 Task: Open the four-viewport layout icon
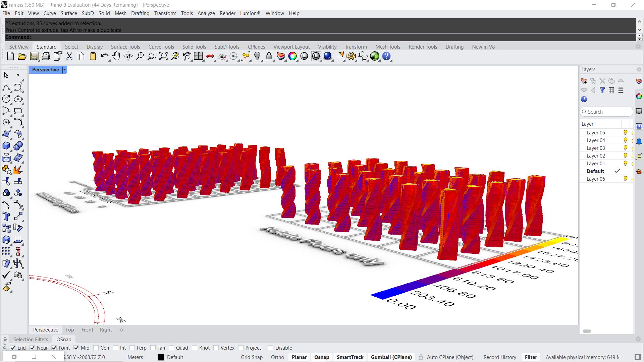198,56
